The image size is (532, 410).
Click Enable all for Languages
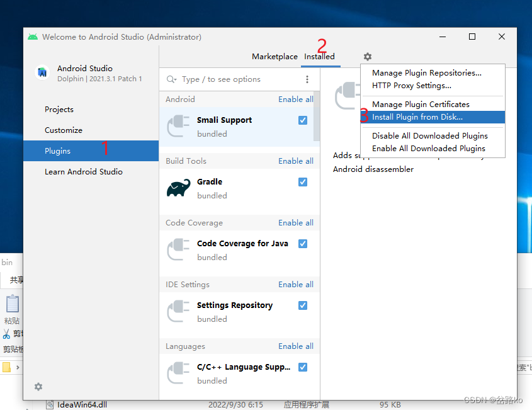coord(296,346)
